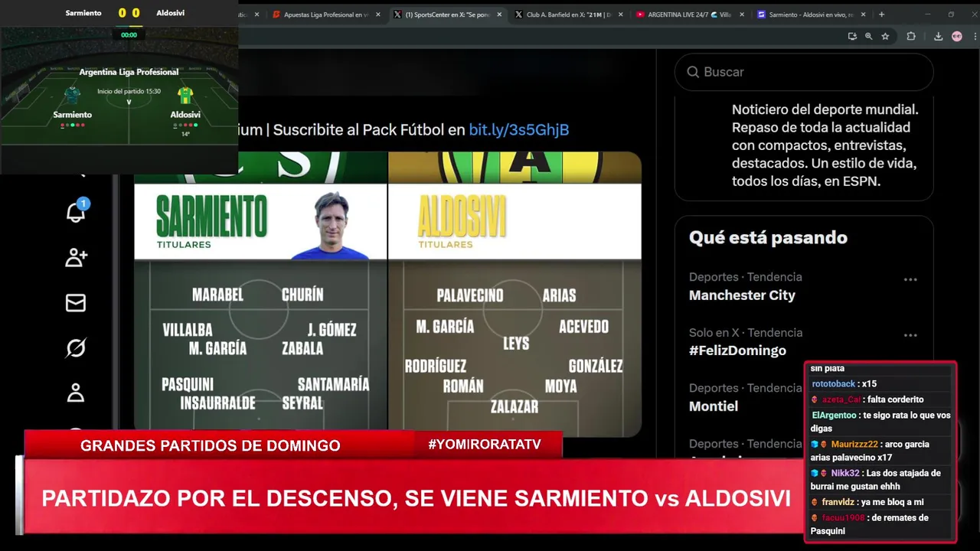Screen dimensions: 980x551
Task: Click the install app icon in address bar
Action: [852, 36]
